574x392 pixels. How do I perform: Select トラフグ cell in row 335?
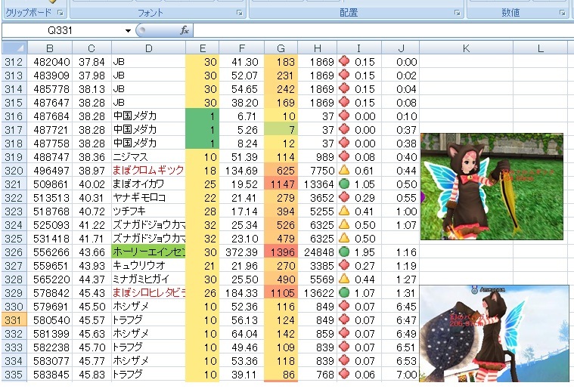(149, 375)
